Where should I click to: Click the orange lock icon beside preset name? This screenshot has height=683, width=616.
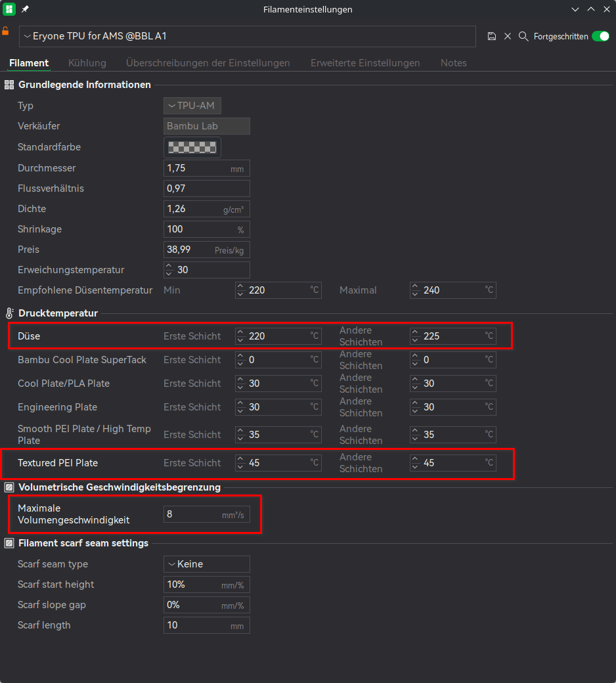click(x=5, y=31)
